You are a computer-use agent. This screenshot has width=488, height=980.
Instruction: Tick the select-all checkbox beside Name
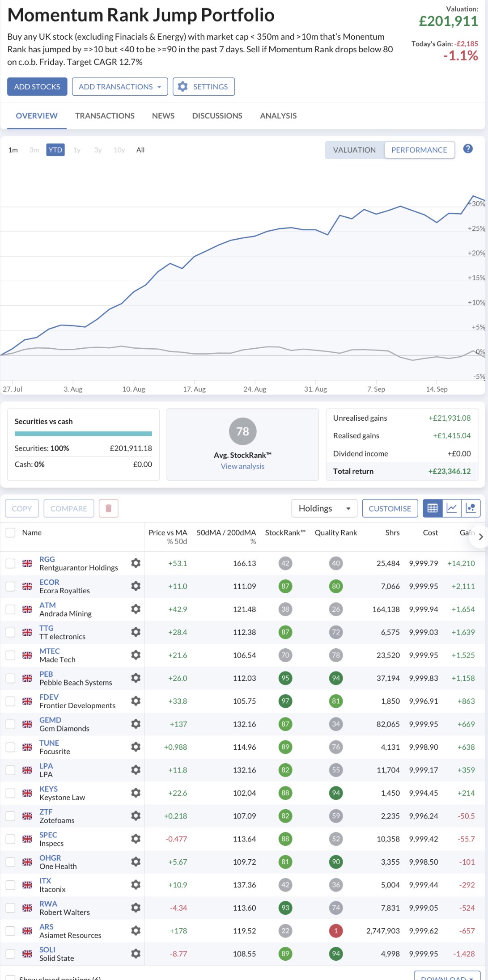coord(10,532)
